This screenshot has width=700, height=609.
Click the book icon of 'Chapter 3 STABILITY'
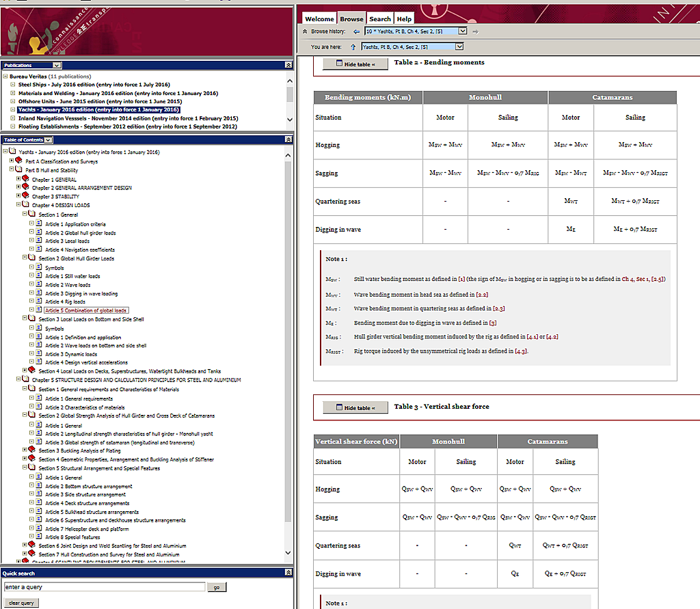(x=25, y=195)
